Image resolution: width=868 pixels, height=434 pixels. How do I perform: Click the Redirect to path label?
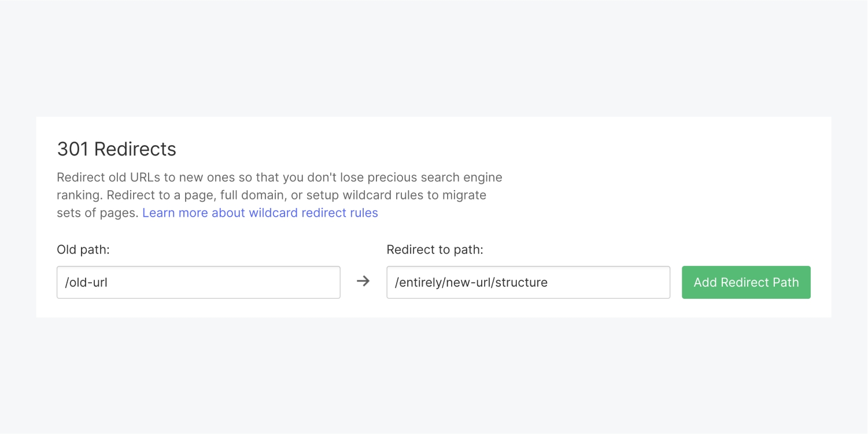pos(434,250)
